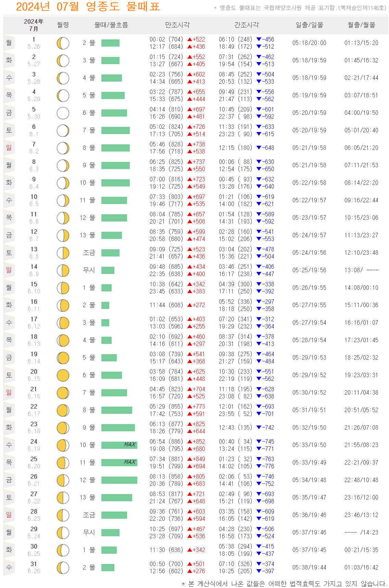
Task: Click the moon phase icon for July 22
Action: 63,410
